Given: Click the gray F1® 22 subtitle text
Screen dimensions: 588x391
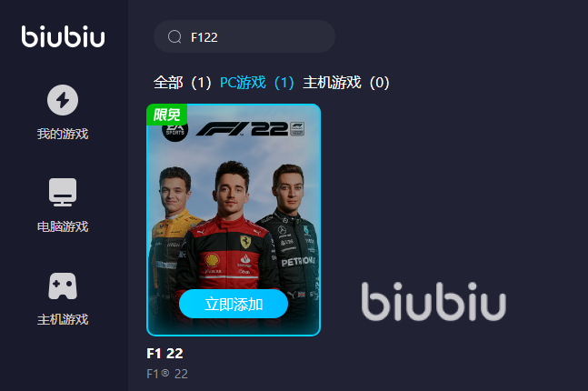Looking at the screenshot, I should coord(167,374).
